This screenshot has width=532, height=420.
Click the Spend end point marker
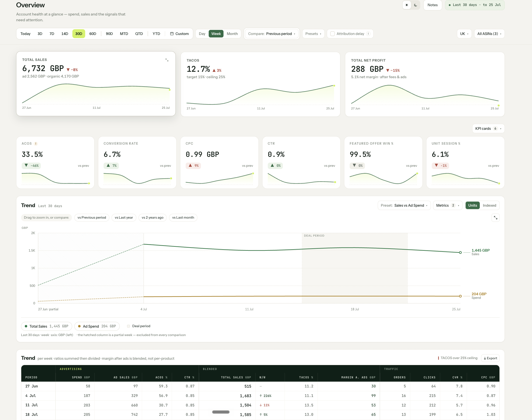[460, 296]
